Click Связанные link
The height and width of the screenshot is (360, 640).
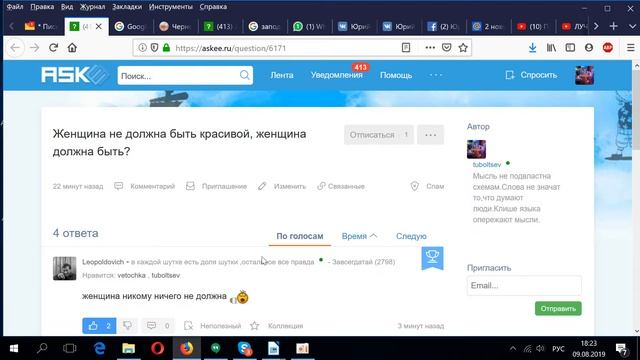pyautogui.click(x=341, y=186)
